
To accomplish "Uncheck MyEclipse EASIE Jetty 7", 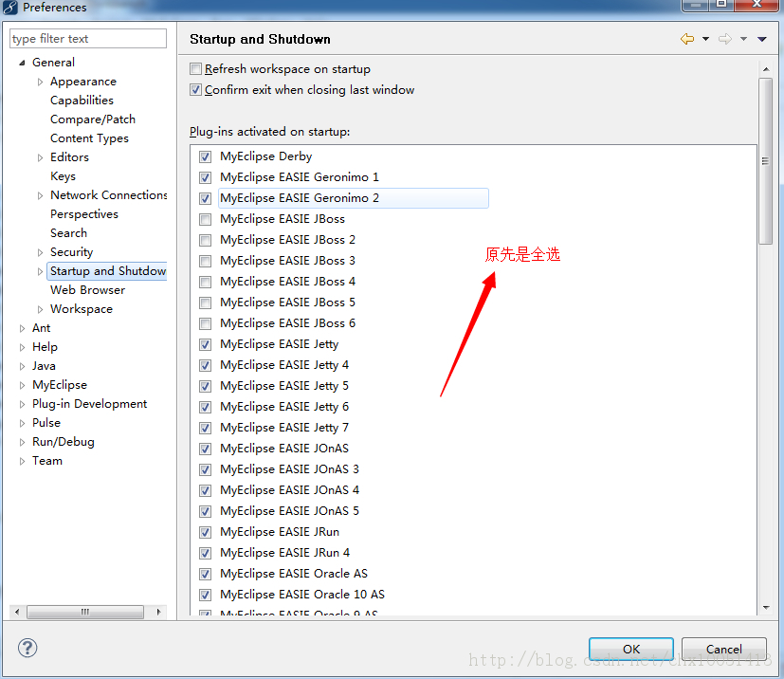I will coord(205,428).
